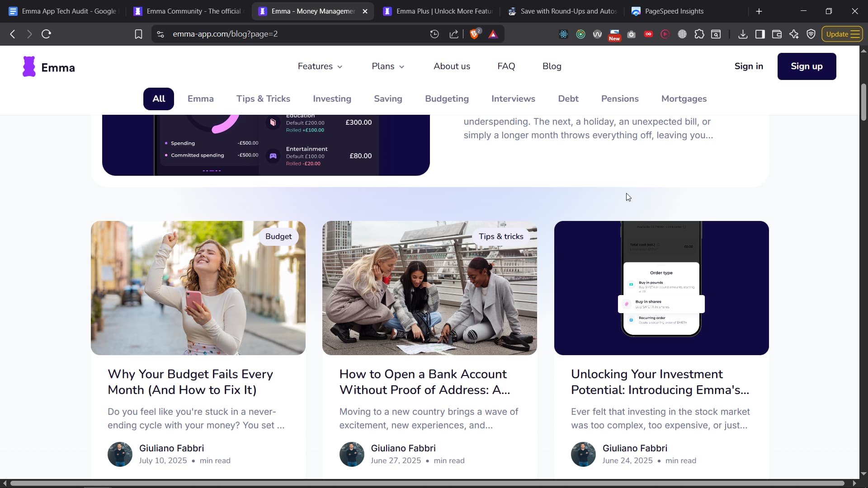Open red play circle extension
The width and height of the screenshot is (868, 488).
pyautogui.click(x=665, y=34)
